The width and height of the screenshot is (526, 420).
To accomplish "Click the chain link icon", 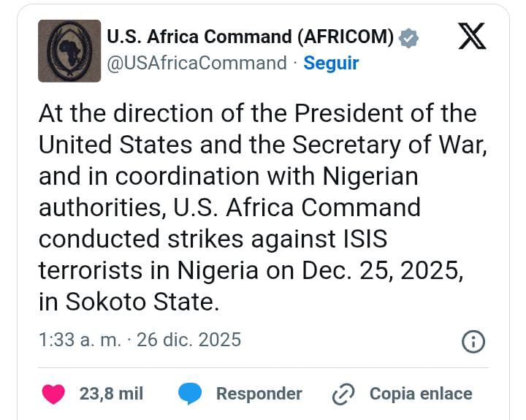I will (343, 394).
